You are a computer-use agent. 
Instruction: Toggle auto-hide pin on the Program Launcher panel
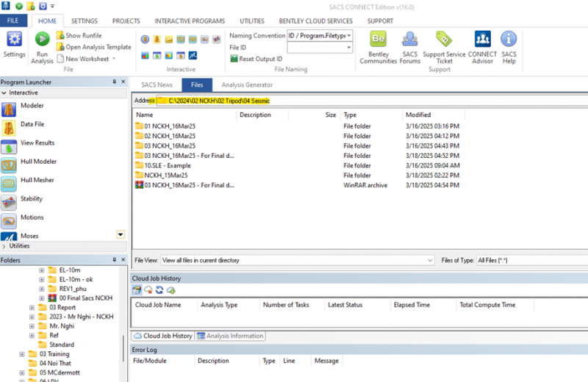(115, 82)
